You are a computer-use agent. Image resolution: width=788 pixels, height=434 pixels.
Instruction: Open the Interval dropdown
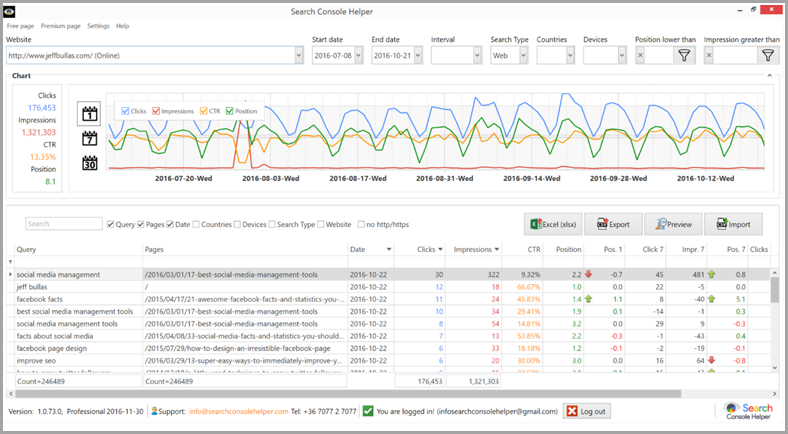pyautogui.click(x=477, y=55)
